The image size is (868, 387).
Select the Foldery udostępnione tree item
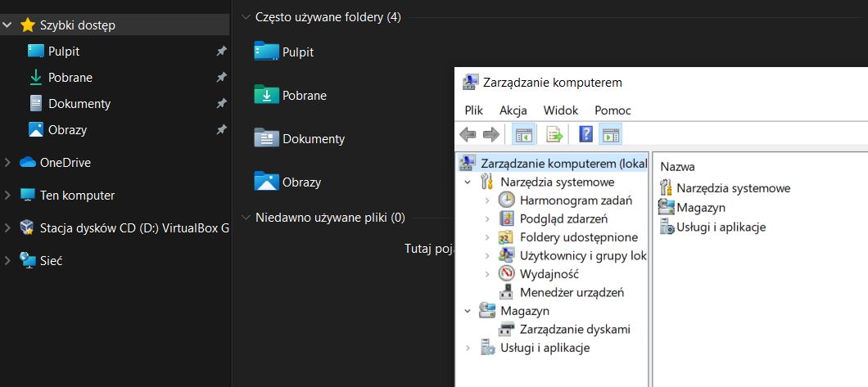pyautogui.click(x=578, y=237)
